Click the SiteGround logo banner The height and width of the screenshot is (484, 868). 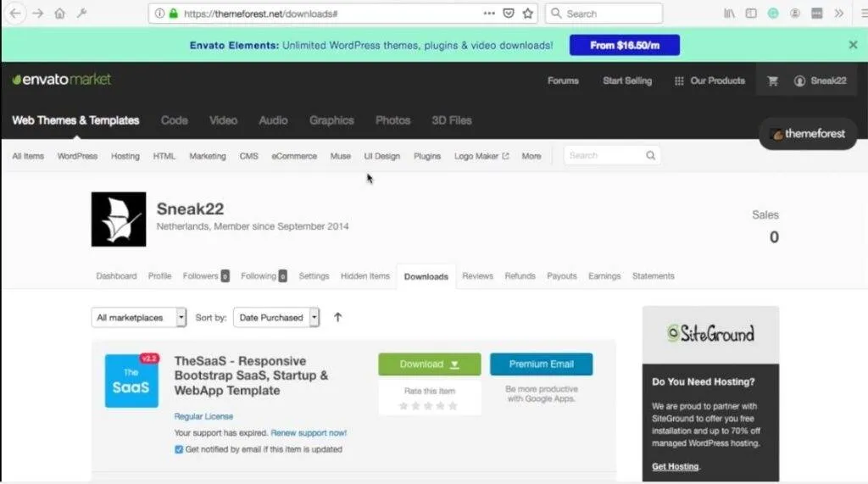click(x=711, y=334)
